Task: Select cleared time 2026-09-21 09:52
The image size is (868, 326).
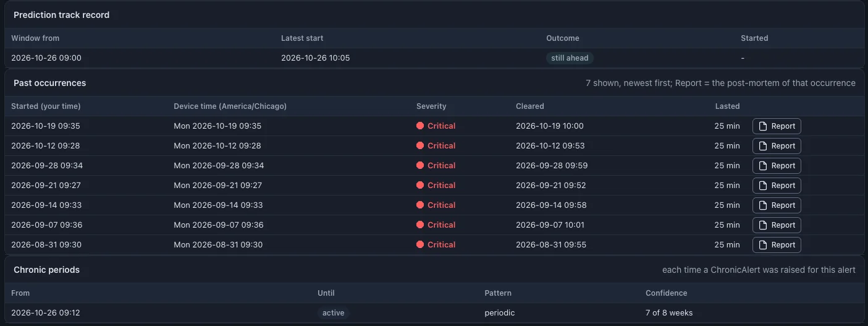Action: pos(551,186)
